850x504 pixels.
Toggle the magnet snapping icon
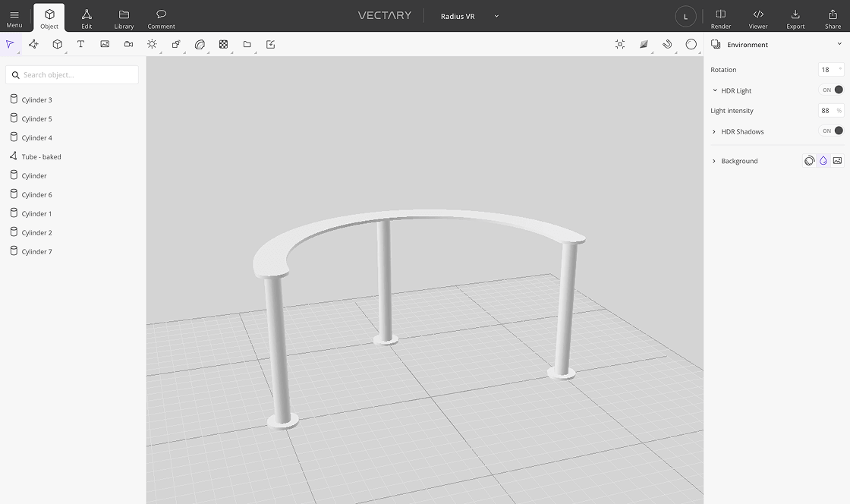[x=667, y=45]
